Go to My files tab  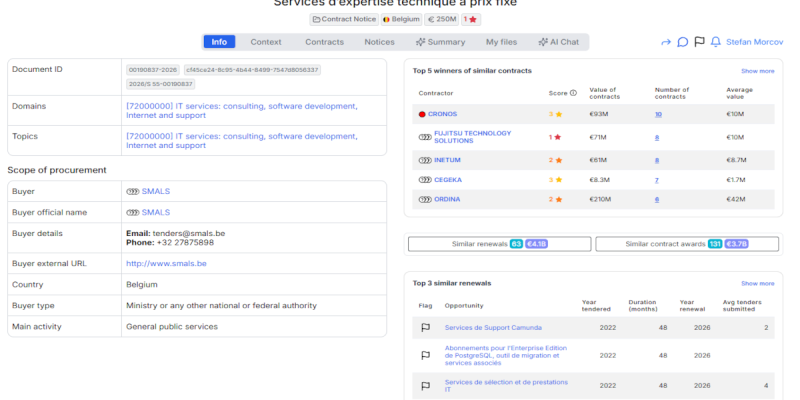[x=501, y=42]
